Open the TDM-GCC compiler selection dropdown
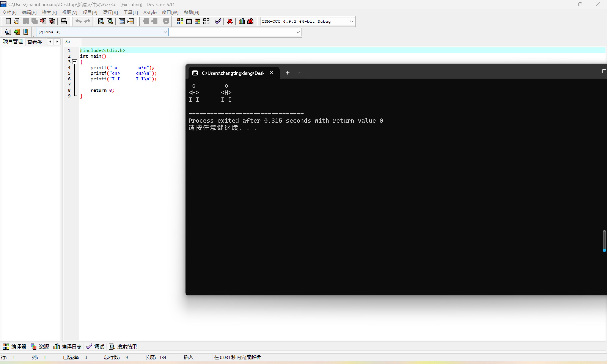Image resolution: width=607 pixels, height=364 pixels. pyautogui.click(x=351, y=22)
